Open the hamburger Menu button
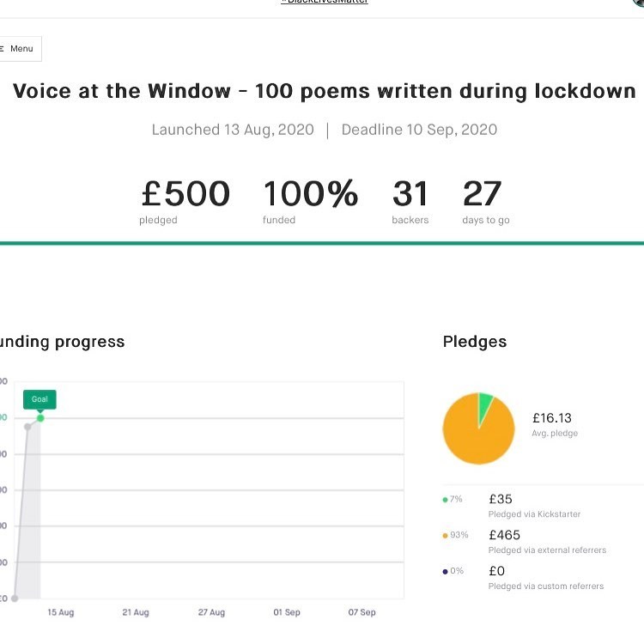The image size is (644, 644). tap(19, 49)
